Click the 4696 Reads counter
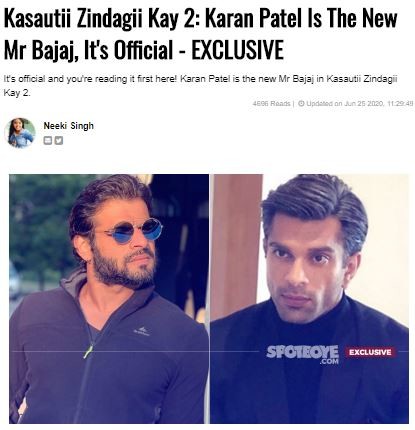Viewport: 415px width, 430px height. [x=271, y=103]
